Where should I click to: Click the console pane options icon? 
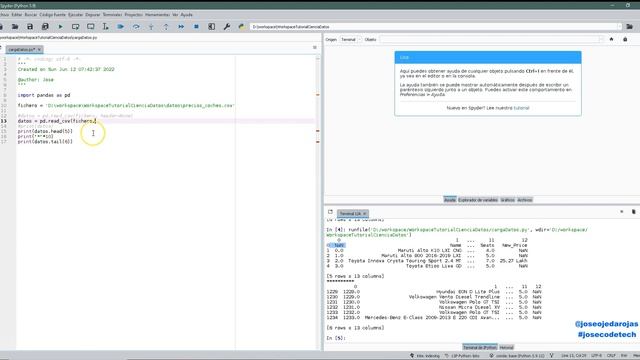tap(622, 212)
